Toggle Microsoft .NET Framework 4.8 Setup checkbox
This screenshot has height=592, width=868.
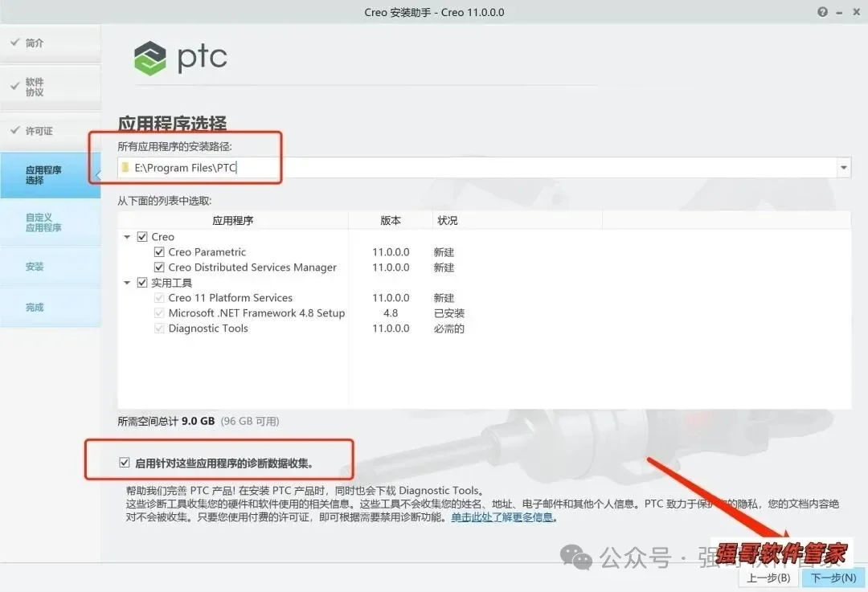[x=159, y=313]
